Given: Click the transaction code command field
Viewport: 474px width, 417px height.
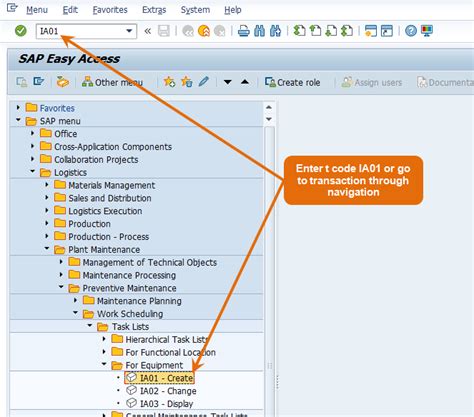Looking at the screenshot, I should [86, 31].
